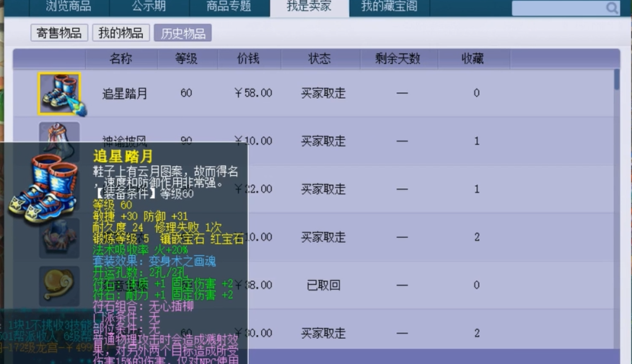
Task: Click 买家取走 status in ￥10.00 cloak row
Action: click(323, 141)
